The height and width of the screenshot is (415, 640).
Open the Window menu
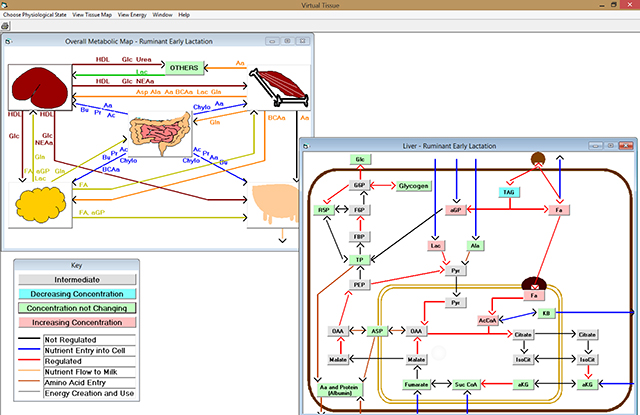[162, 15]
